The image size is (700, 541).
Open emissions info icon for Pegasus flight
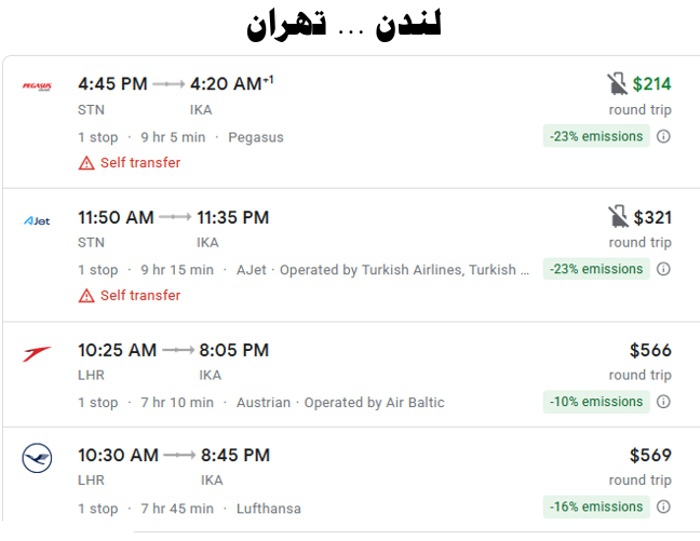(x=663, y=136)
